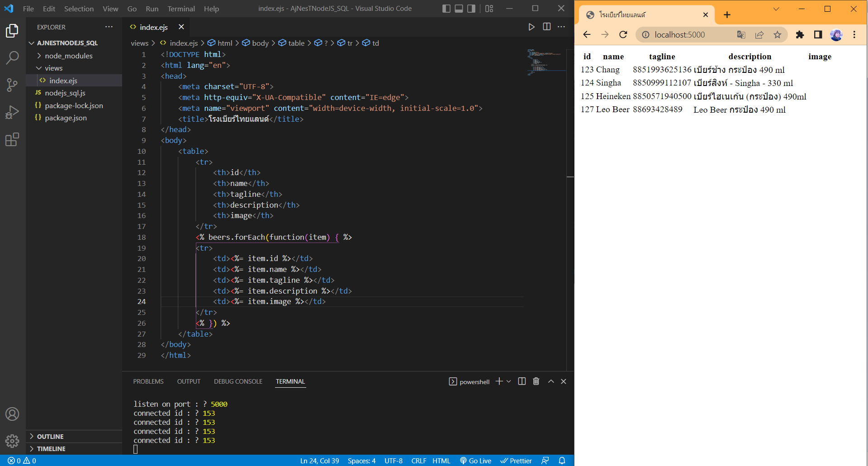Screen dimensions: 868x466
Task: Open the Terminal menu
Action: 181,9
